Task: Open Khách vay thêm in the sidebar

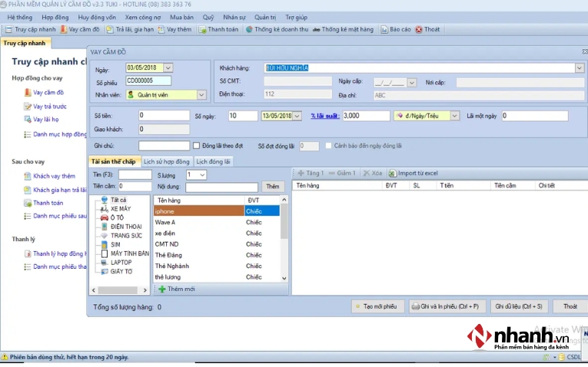Action: [54, 176]
